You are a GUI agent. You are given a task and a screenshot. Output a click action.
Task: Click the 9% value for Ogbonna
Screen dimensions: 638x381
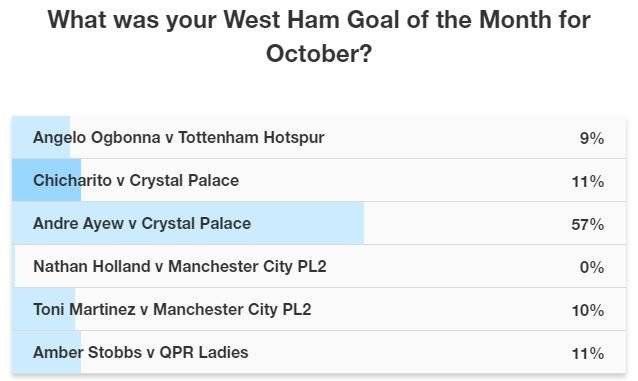592,138
